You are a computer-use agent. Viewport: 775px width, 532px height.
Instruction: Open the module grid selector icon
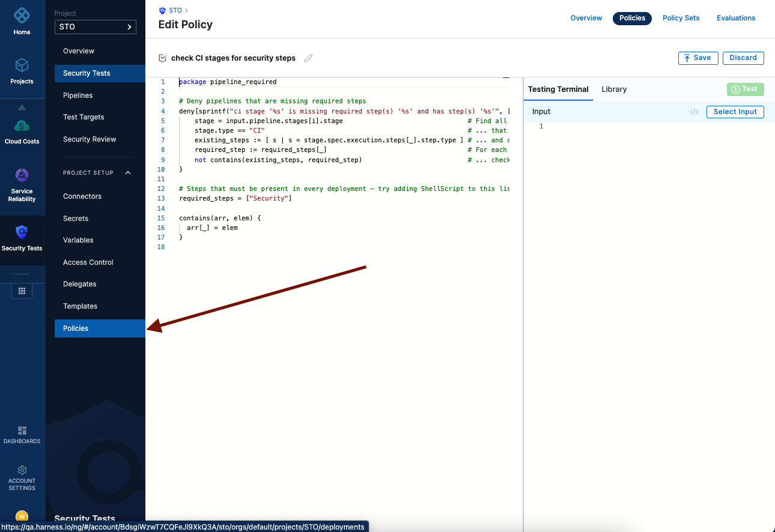pos(22,291)
